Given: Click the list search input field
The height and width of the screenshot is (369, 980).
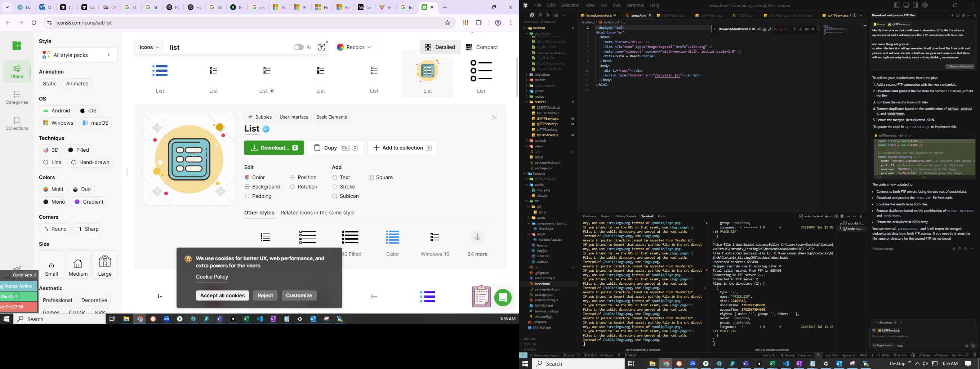Looking at the screenshot, I should tap(228, 47).
